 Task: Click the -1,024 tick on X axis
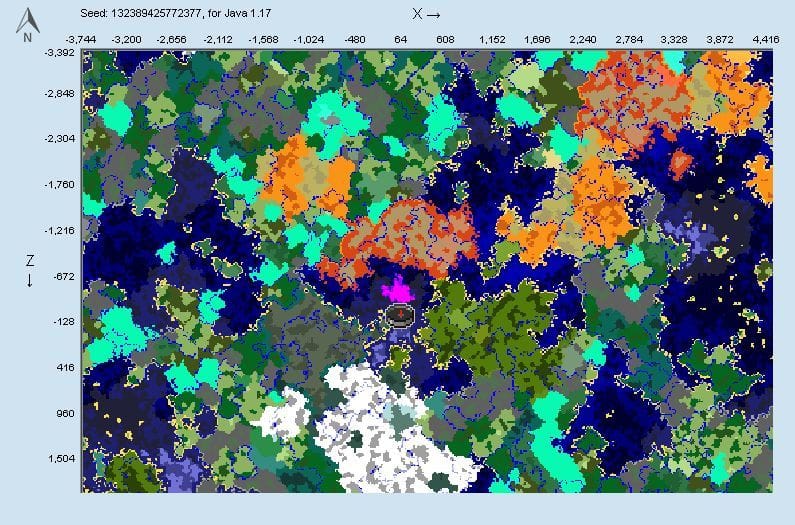(308, 40)
